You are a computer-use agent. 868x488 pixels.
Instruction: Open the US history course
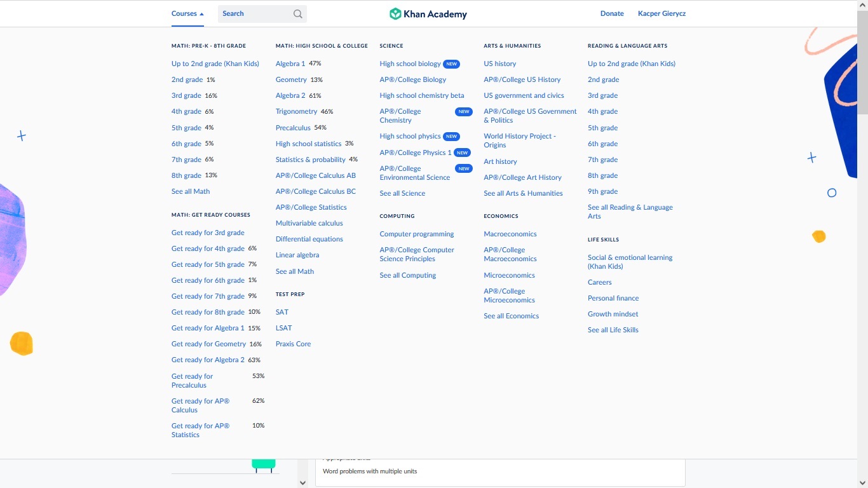(x=499, y=64)
